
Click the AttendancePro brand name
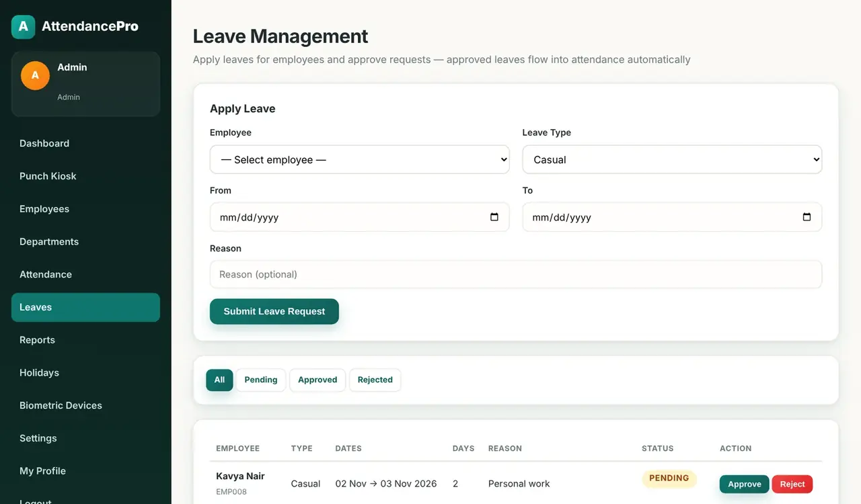click(90, 27)
